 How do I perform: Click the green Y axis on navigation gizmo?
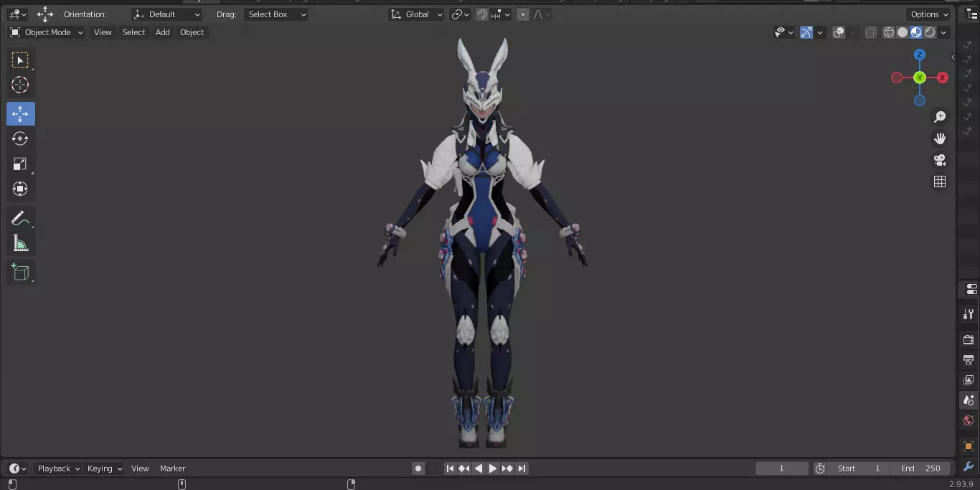tap(920, 77)
